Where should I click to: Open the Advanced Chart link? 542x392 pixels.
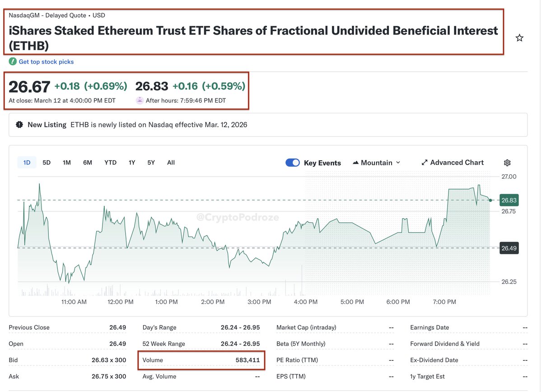[453, 163]
